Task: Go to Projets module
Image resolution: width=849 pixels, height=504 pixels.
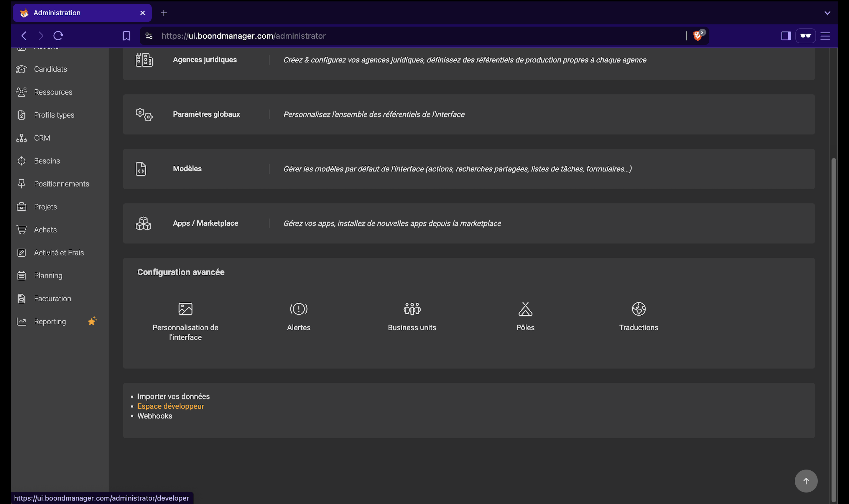Action: (45, 207)
